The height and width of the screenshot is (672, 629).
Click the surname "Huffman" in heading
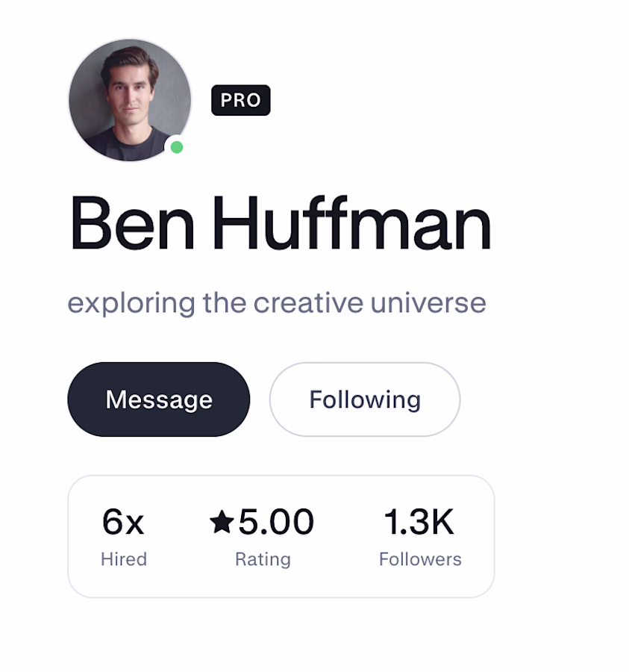coord(351,224)
